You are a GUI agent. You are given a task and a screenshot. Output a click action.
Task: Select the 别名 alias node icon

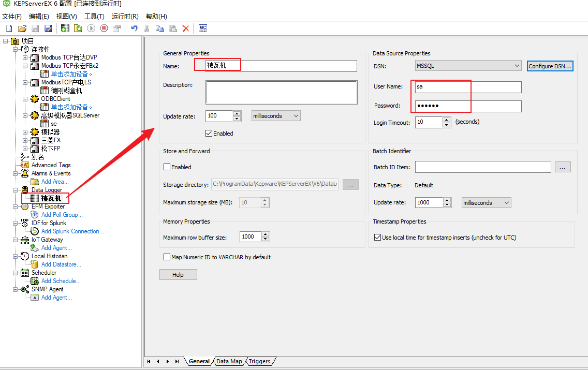pyautogui.click(x=25, y=157)
